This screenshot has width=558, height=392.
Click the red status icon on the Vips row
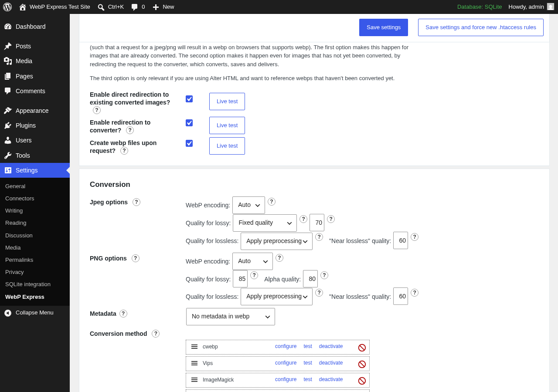coord(362,364)
